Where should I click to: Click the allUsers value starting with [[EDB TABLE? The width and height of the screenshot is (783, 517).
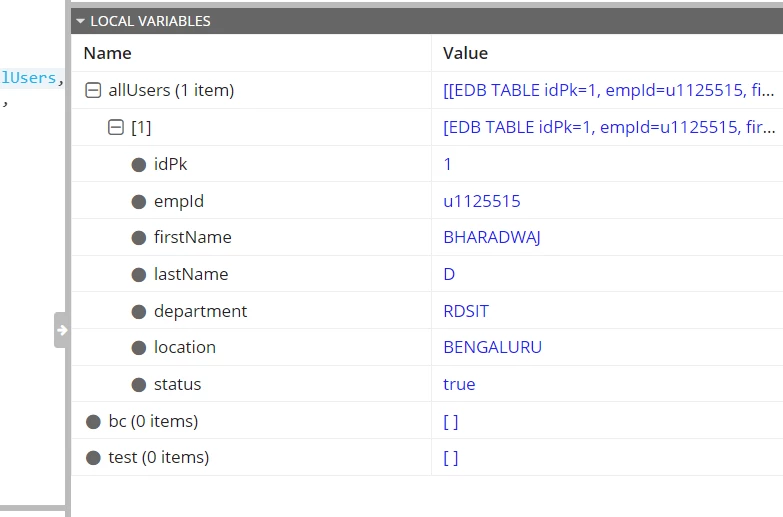[609, 90]
